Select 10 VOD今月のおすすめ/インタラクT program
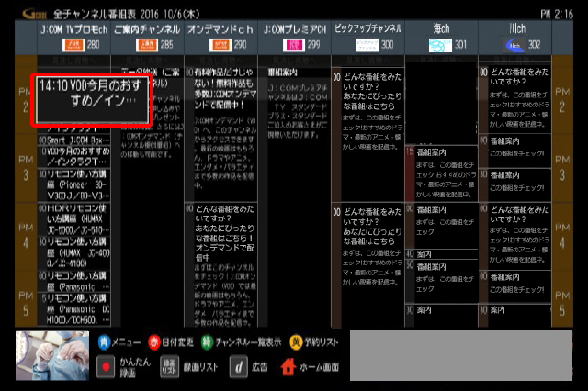This screenshot has width=588, height=391. click(73, 157)
